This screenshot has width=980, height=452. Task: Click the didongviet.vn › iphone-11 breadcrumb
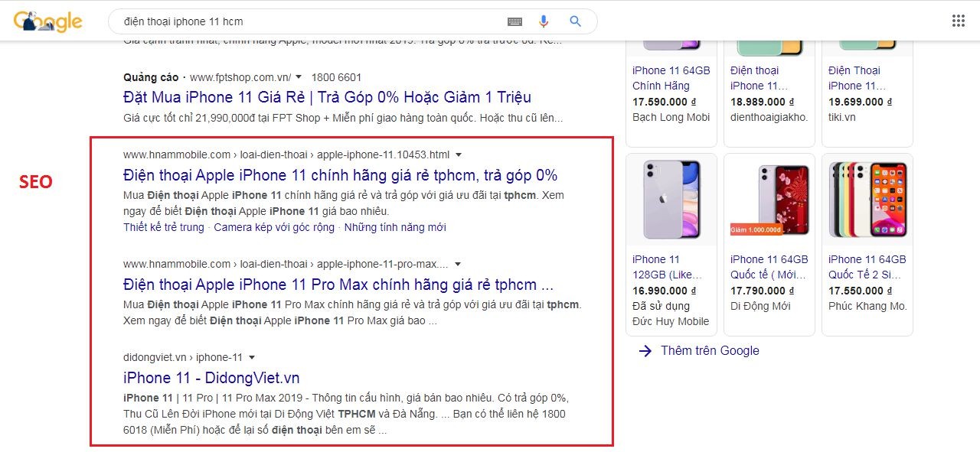[183, 357]
